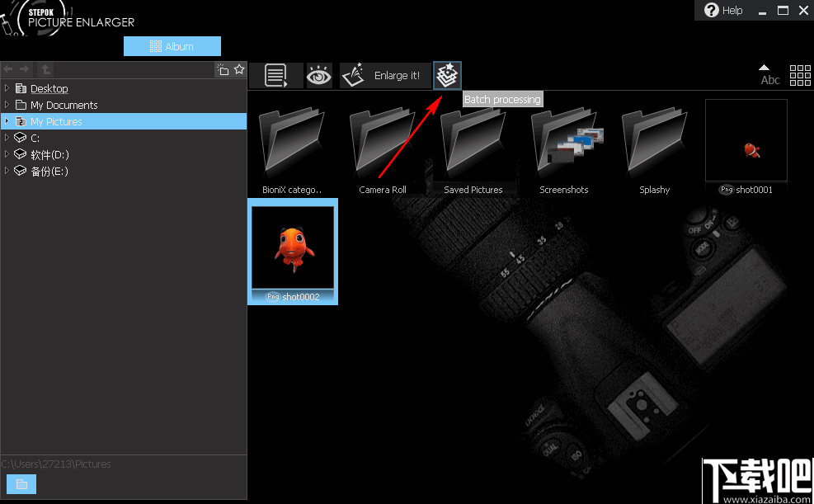This screenshot has height=504, width=814.
Task: Select the 软件(D:) drive
Action: 49,155
